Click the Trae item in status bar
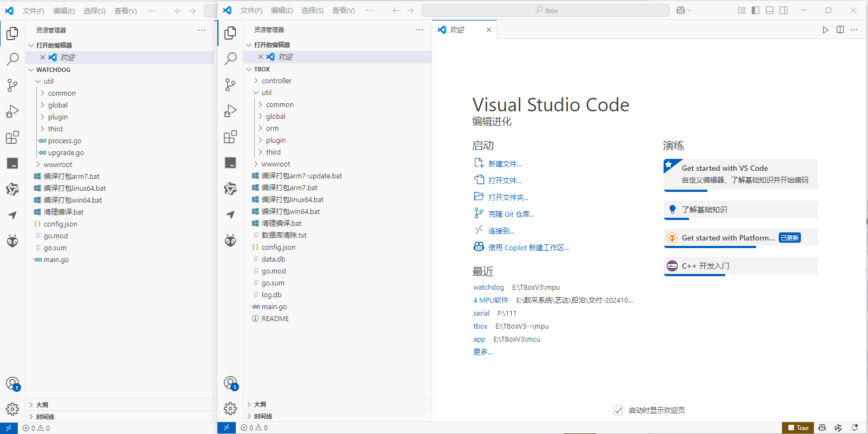Viewport: 868px width, 434px height. pos(798,428)
